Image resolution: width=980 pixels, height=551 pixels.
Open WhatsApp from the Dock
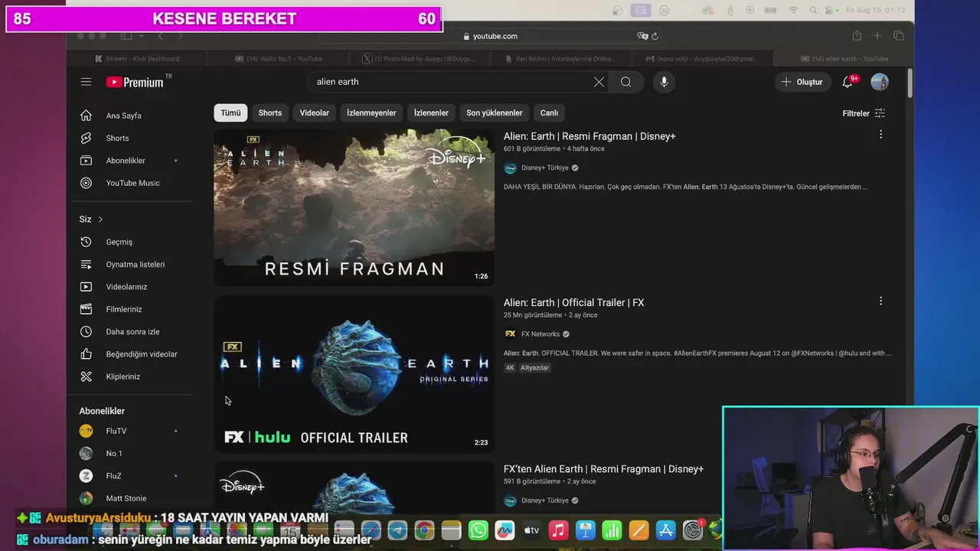(478, 530)
